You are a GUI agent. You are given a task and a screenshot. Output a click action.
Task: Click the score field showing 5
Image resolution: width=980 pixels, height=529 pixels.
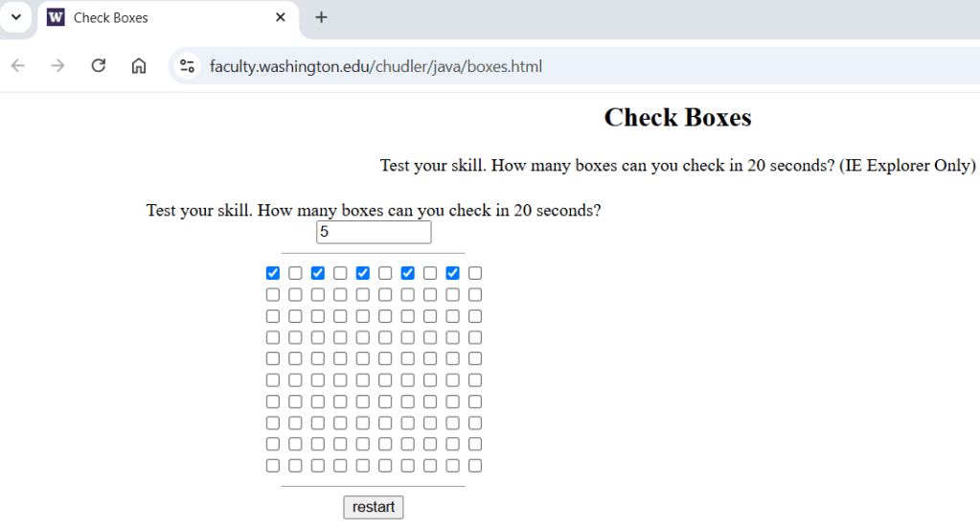click(x=374, y=232)
